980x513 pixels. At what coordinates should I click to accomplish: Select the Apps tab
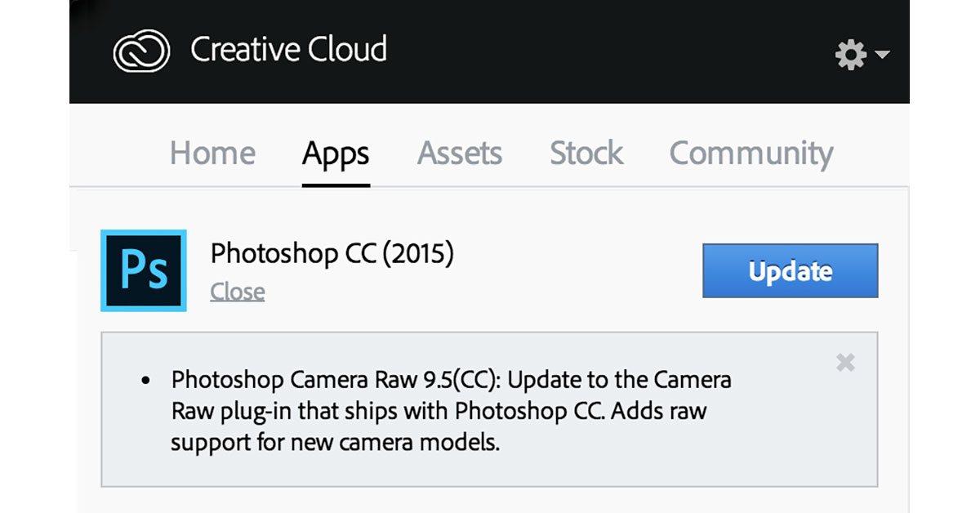click(336, 154)
